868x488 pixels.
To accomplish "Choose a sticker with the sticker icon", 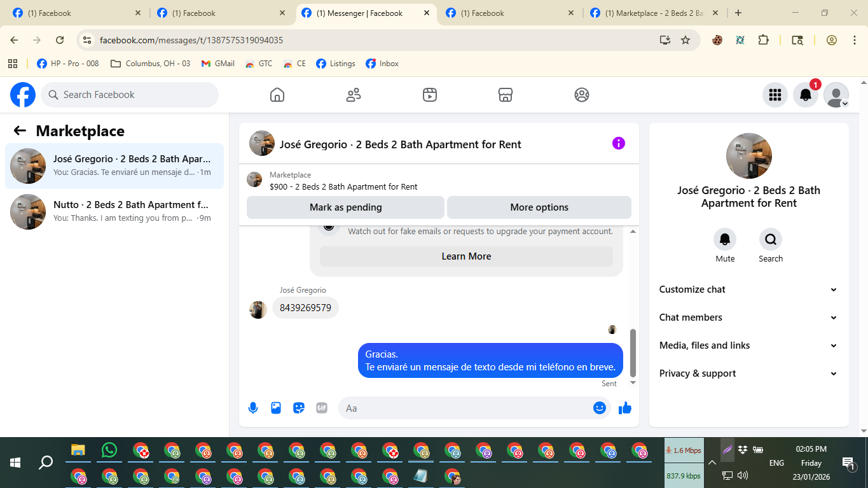I will point(299,408).
